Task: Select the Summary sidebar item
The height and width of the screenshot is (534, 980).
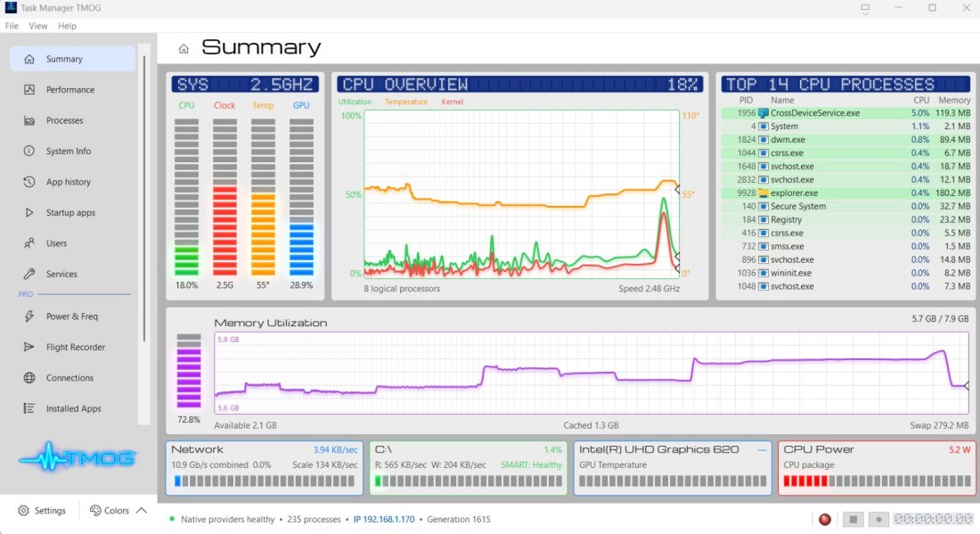Action: coord(72,59)
